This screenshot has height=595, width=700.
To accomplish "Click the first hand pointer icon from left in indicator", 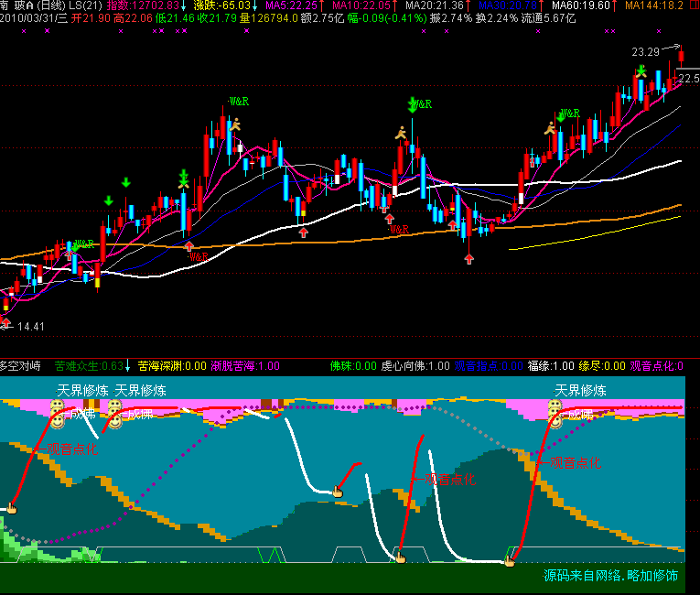I will pyautogui.click(x=12, y=508).
